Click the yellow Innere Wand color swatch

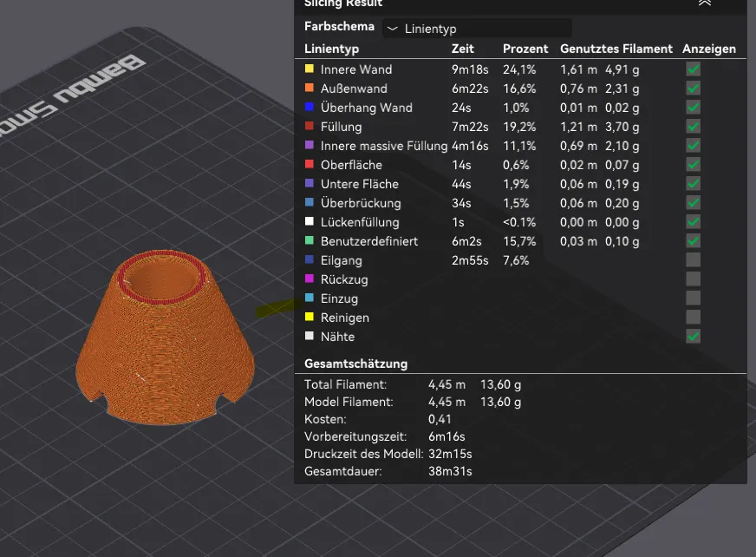tap(310, 69)
